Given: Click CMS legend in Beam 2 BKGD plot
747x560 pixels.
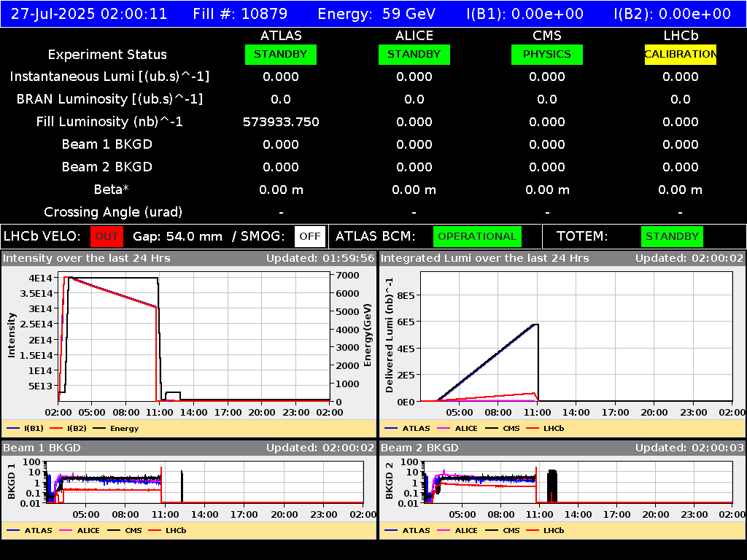Looking at the screenshot, I should pos(503,530).
